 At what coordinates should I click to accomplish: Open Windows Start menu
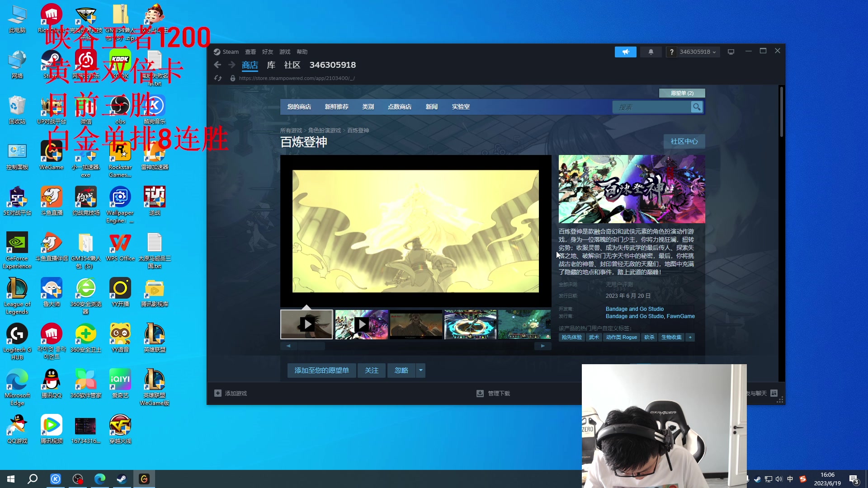[x=11, y=479]
